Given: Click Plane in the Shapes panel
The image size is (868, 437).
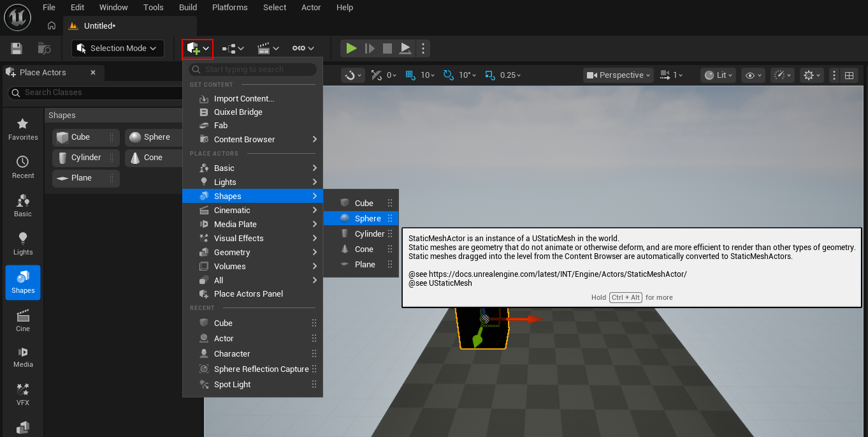Looking at the screenshot, I should point(86,178).
